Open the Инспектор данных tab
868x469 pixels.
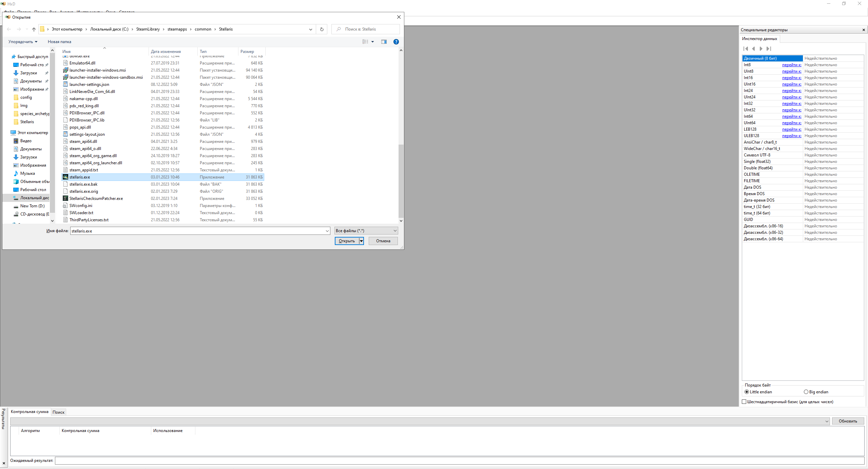(759, 39)
